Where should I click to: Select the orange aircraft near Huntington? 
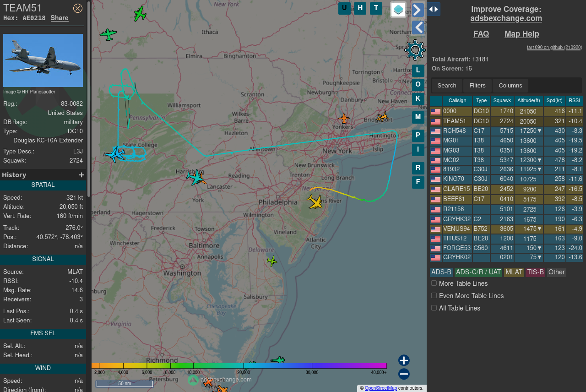(382, 117)
